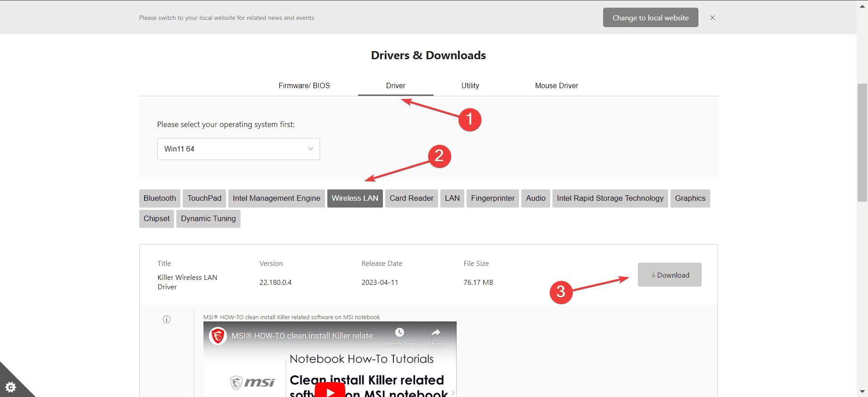Download the Killer Wireless LAN Driver
Viewport: 868px width, 397px height.
coord(670,275)
